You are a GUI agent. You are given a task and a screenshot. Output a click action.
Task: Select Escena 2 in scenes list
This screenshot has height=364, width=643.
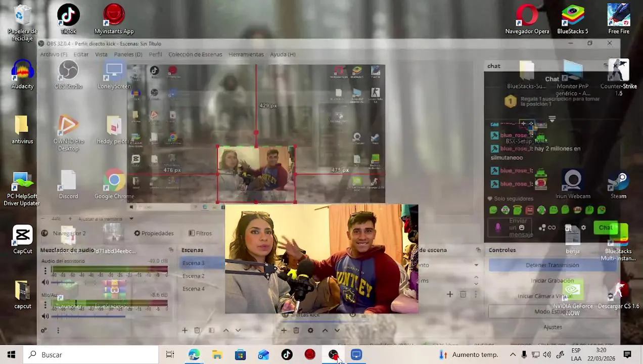[x=202, y=276]
